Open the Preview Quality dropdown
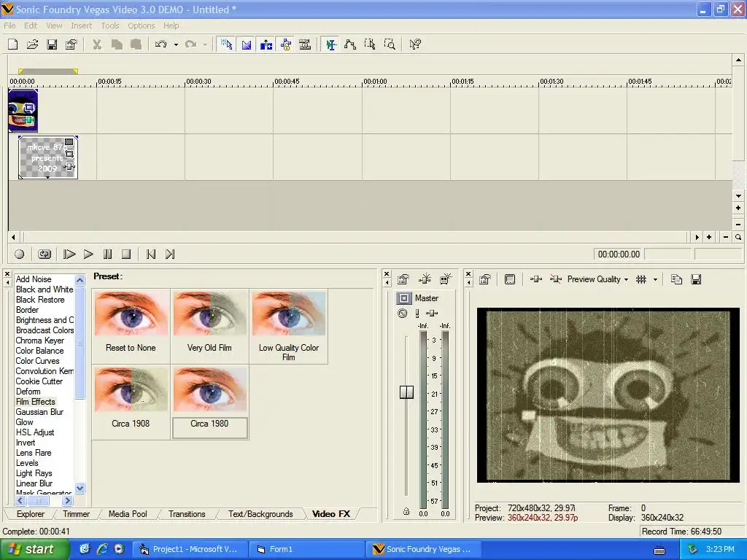The height and width of the screenshot is (560, 747). pos(597,279)
